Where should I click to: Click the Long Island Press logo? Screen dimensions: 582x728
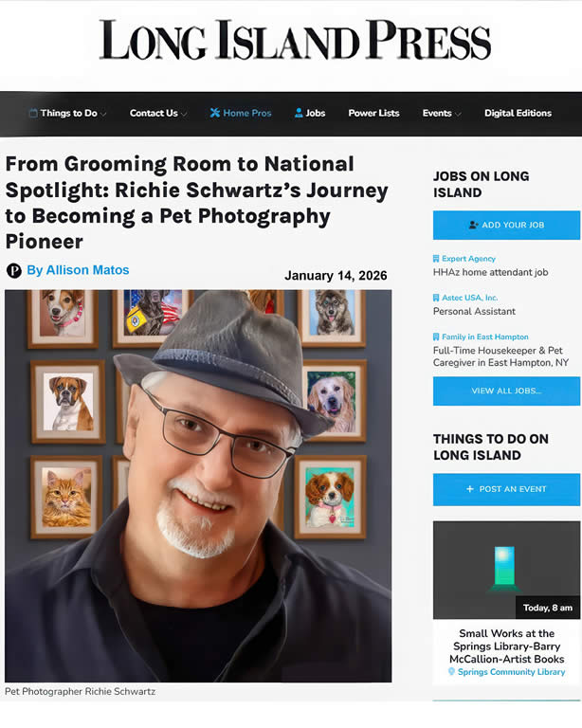click(295, 40)
